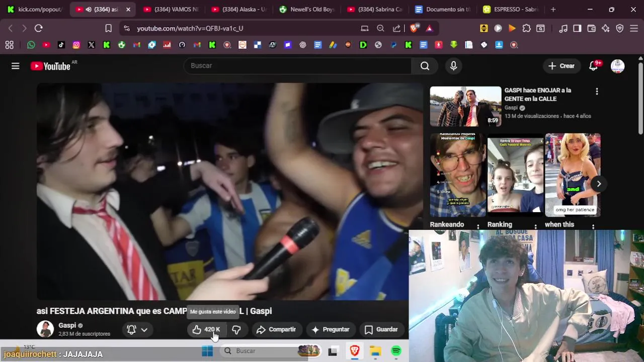644x362 pixels.
Task: Open the Brave main menu hamburger
Action: point(634,29)
